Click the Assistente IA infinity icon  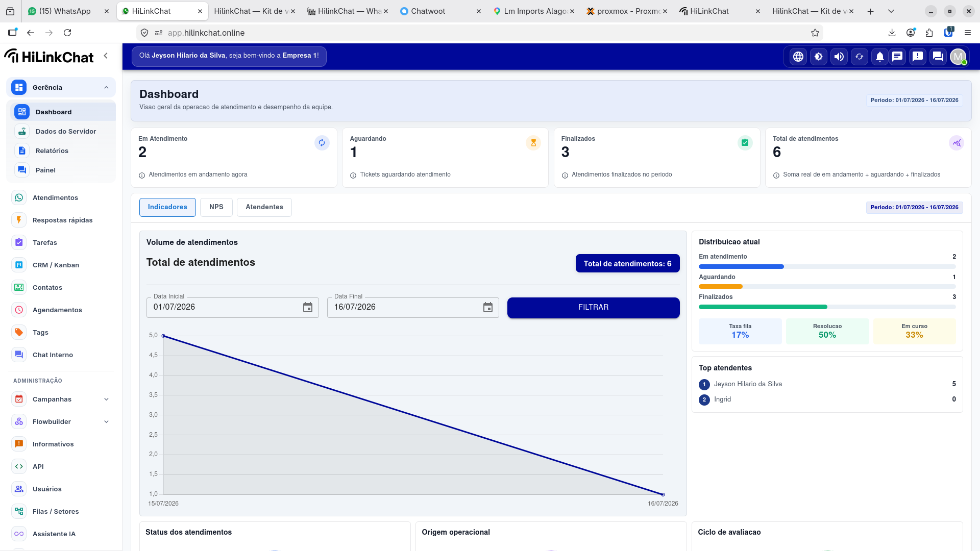tap(19, 534)
